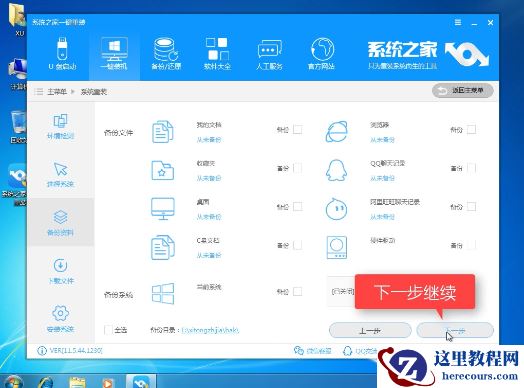
Task: Click the 微信客服 WeChat icon
Action: pos(299,351)
